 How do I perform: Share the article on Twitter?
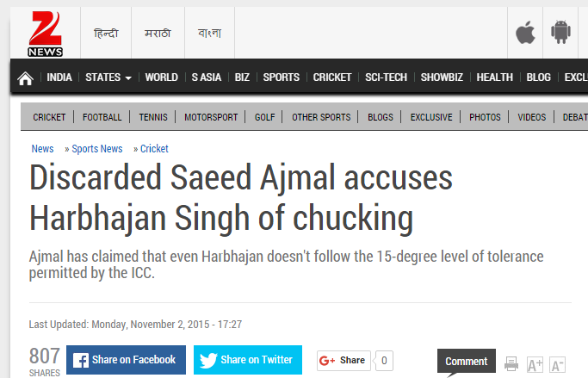pos(248,360)
